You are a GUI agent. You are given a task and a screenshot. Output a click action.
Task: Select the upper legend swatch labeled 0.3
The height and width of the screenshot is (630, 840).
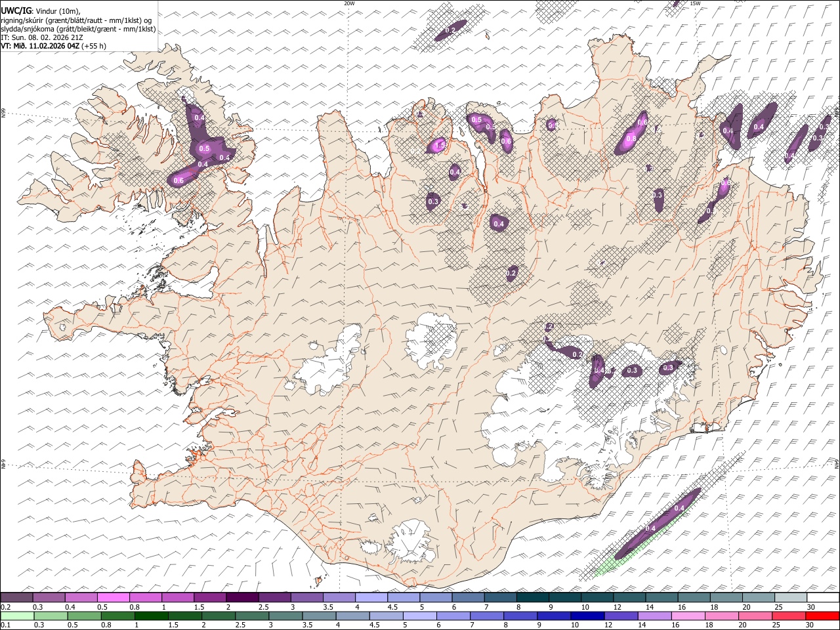pyautogui.click(x=49, y=597)
